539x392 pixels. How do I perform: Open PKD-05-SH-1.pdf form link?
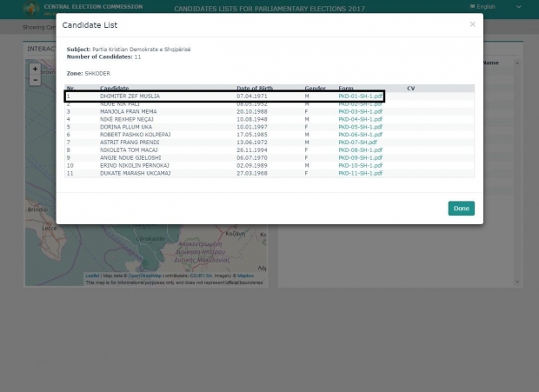coord(360,127)
